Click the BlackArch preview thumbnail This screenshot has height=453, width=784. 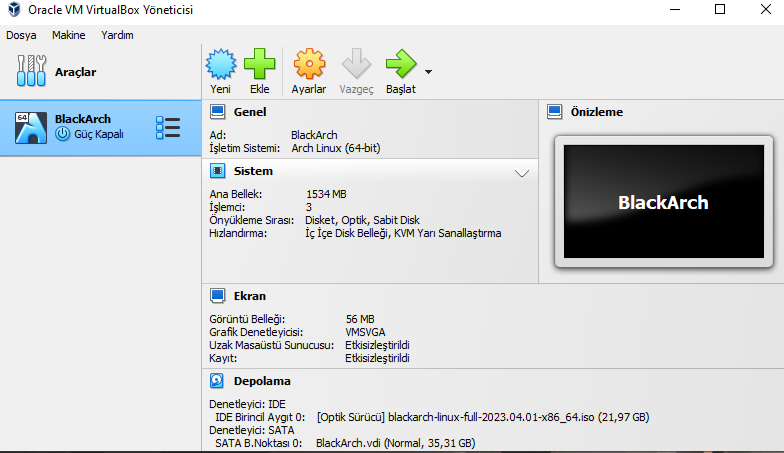point(664,202)
